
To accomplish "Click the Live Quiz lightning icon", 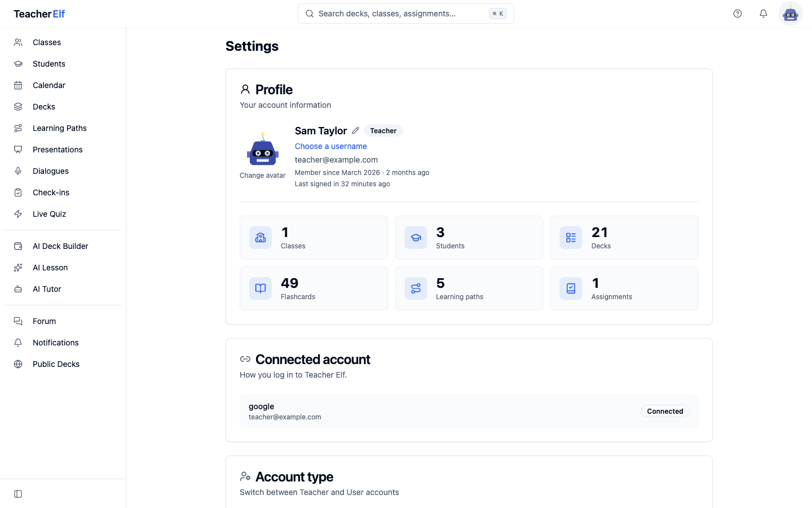I will [18, 214].
